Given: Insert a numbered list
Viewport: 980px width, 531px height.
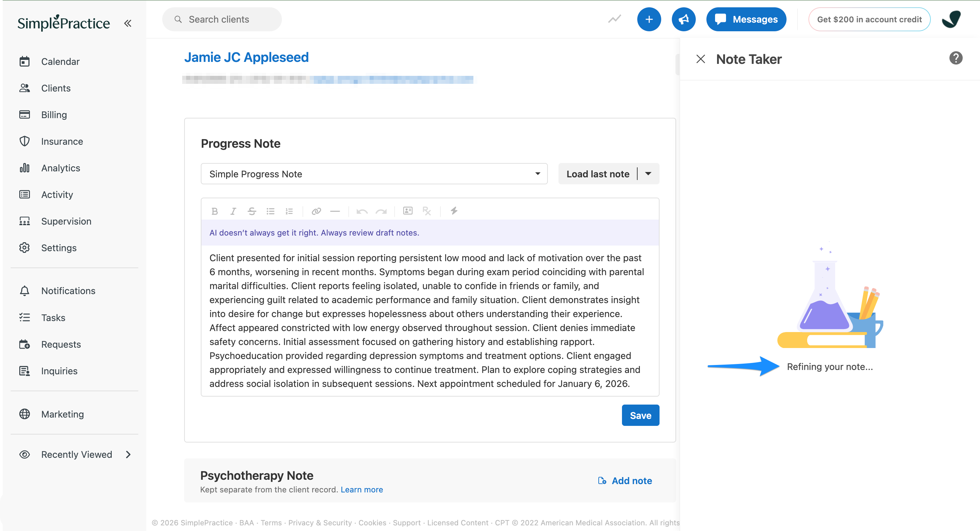Looking at the screenshot, I should point(289,211).
